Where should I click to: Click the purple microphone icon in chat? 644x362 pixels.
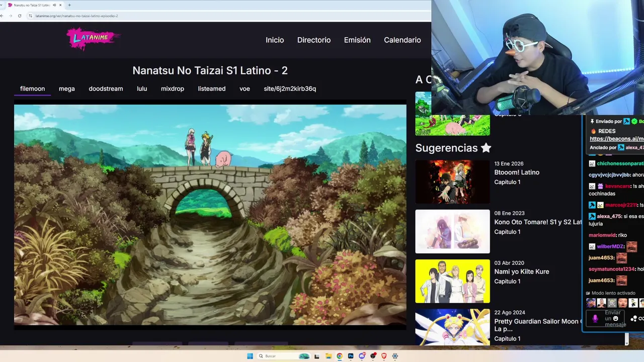pos(595,318)
